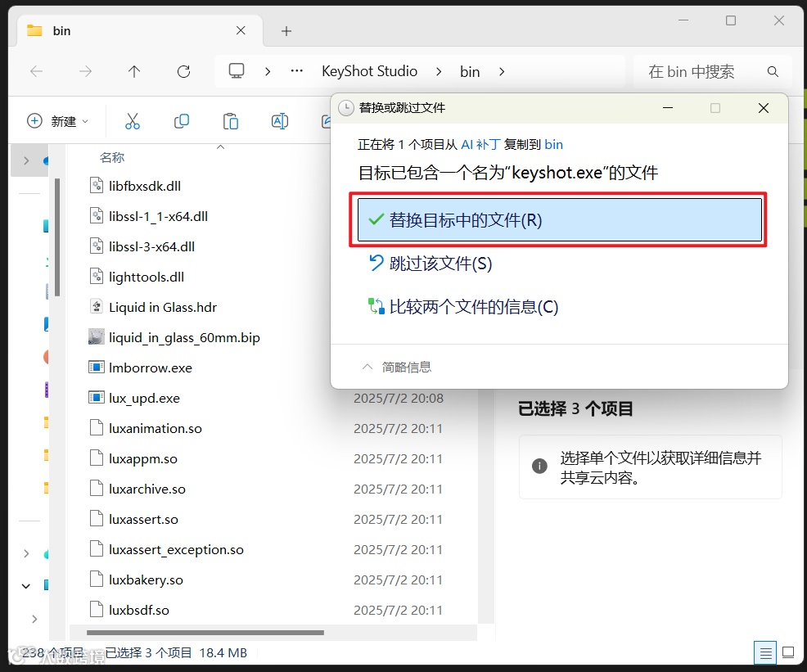Expand chevron after This PC icon
807x672 pixels.
[268, 71]
